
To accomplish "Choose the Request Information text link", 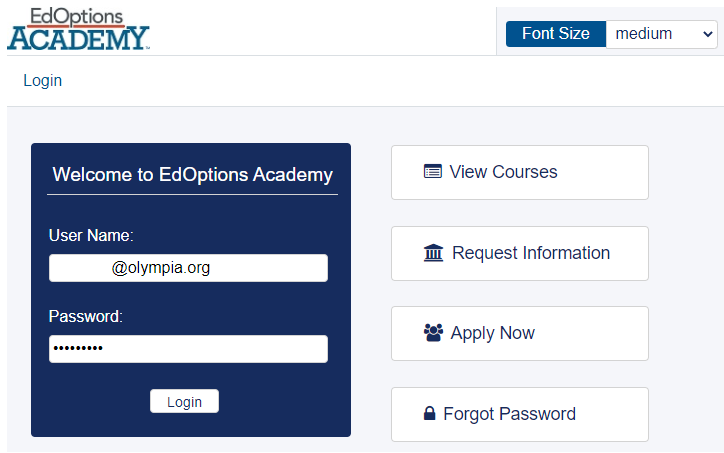I will click(530, 253).
